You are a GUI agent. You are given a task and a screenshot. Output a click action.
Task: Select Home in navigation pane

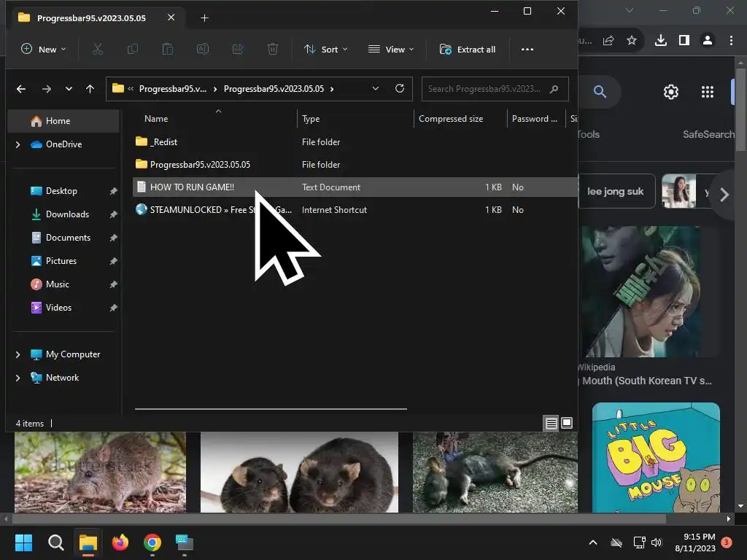tap(63, 121)
